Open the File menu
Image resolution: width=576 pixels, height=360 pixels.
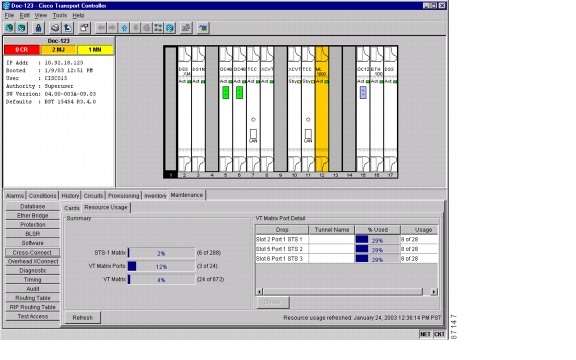click(9, 15)
